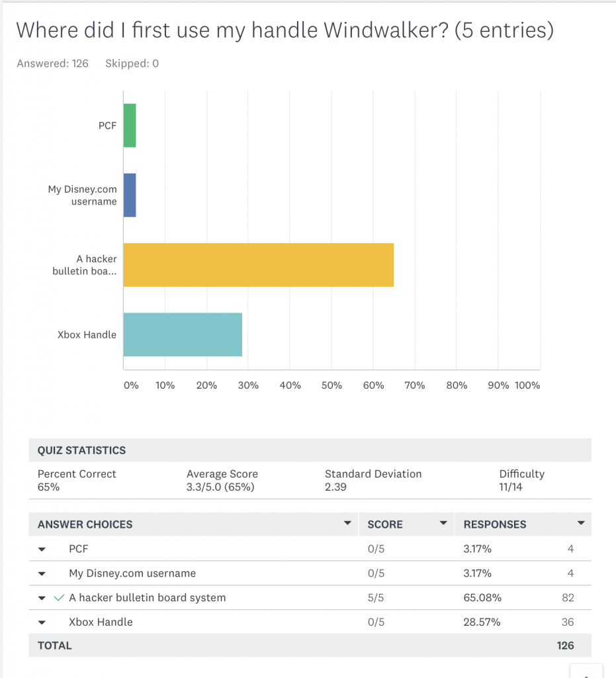Open the Responses column sort dropdown
Image resolution: width=616 pixels, height=678 pixels.
pyautogui.click(x=580, y=524)
